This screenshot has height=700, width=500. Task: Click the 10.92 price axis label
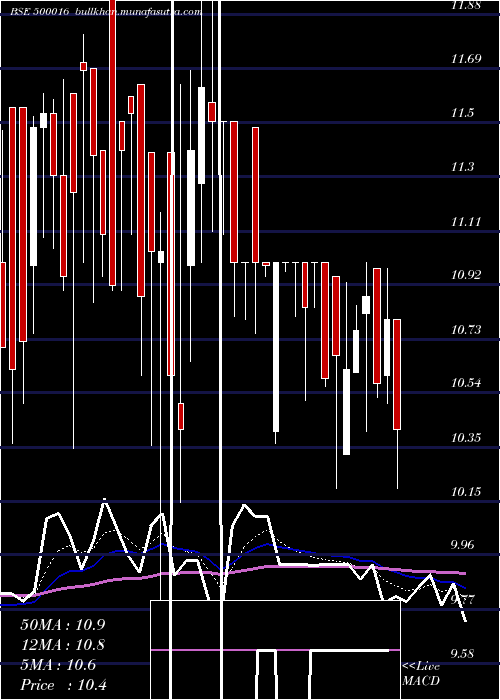[x=466, y=275]
